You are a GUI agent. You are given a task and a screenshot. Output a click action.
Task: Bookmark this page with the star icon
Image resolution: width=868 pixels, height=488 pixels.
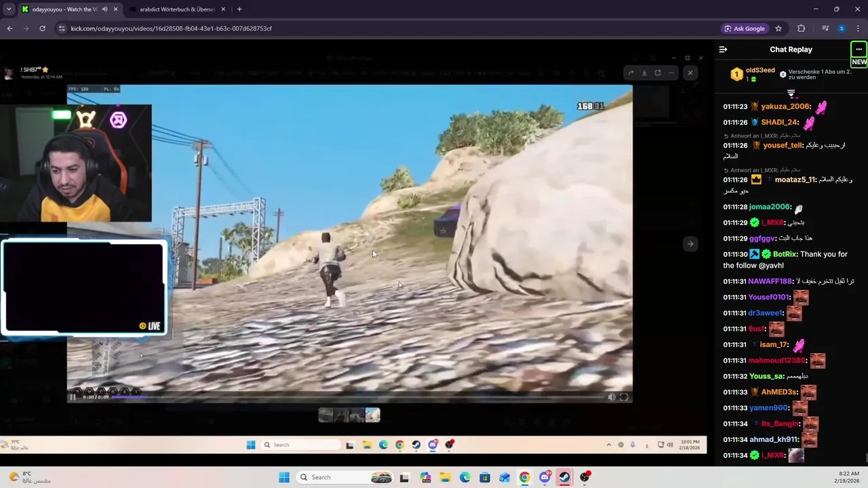(778, 28)
